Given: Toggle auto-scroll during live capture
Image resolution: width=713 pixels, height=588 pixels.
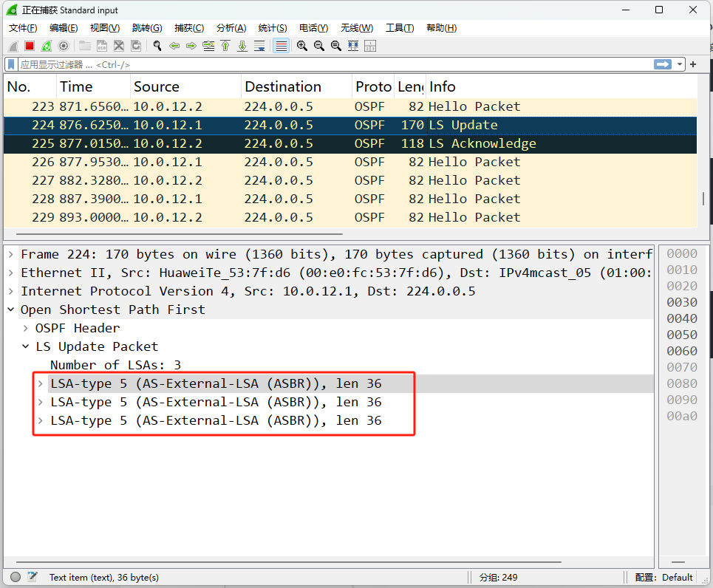Looking at the screenshot, I should (260, 45).
